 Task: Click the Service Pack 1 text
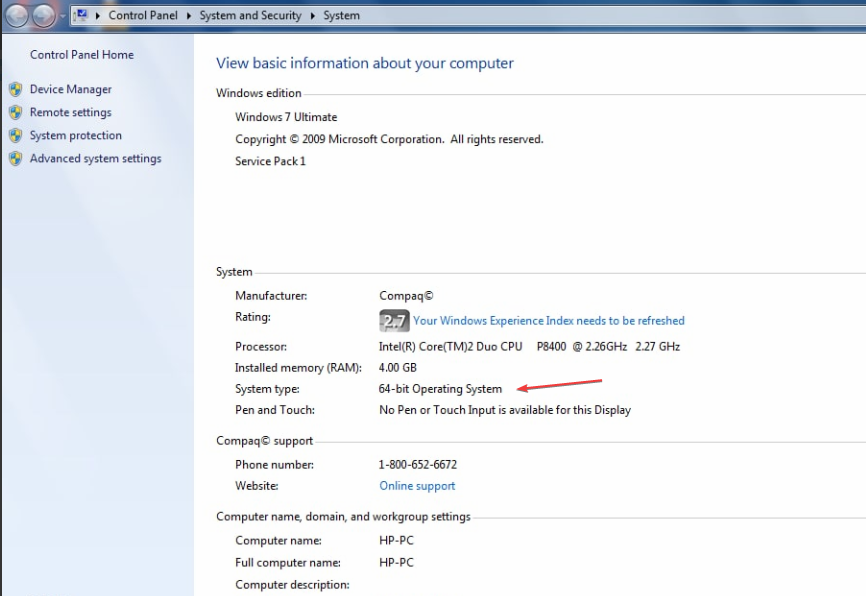(270, 161)
